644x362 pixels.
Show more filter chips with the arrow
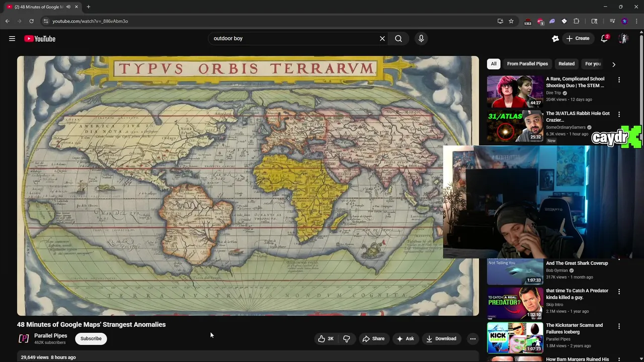coord(614,64)
